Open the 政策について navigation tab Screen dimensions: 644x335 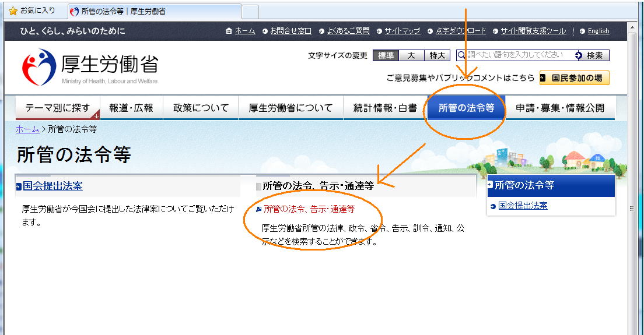(x=201, y=108)
